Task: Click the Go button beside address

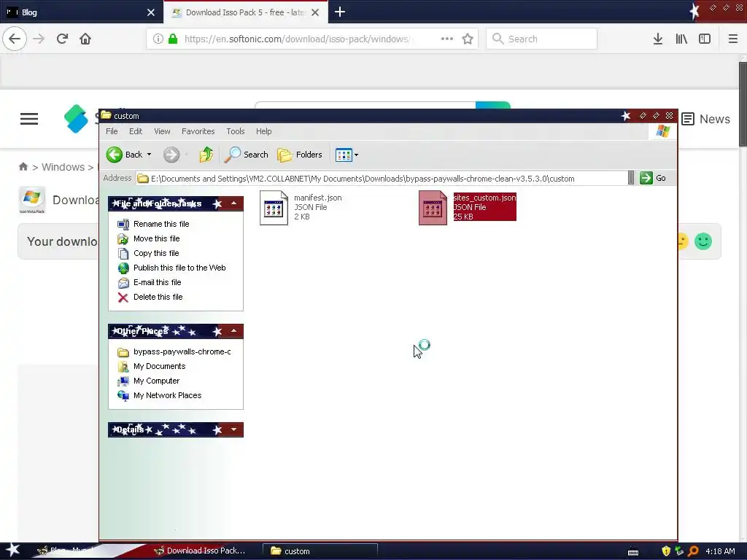Action: click(653, 178)
